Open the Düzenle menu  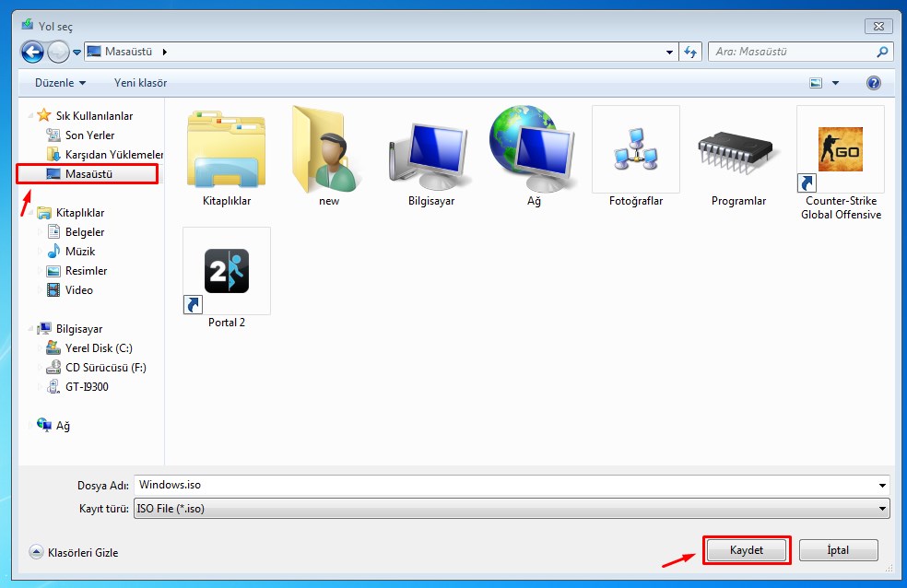[60, 83]
